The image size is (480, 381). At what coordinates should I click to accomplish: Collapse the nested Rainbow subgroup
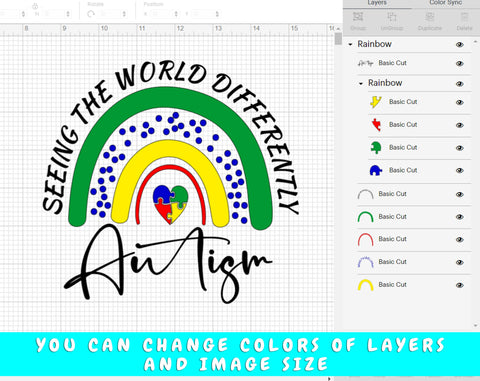click(x=361, y=83)
